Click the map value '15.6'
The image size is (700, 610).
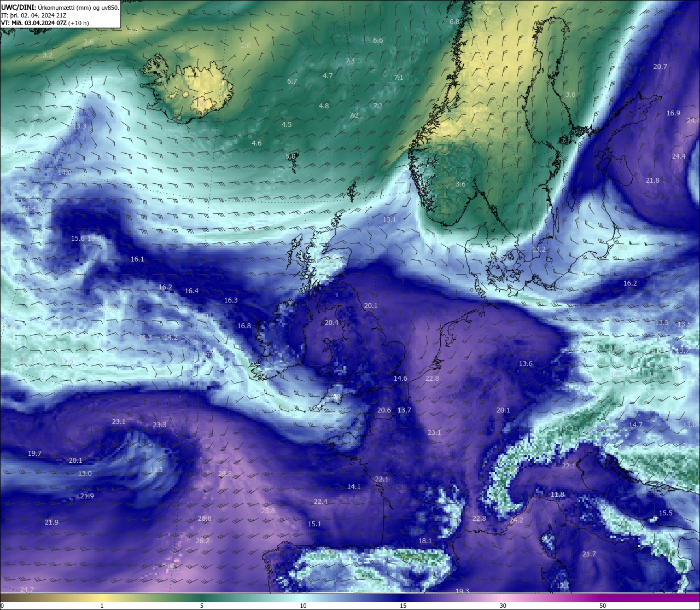pyautogui.click(x=78, y=239)
